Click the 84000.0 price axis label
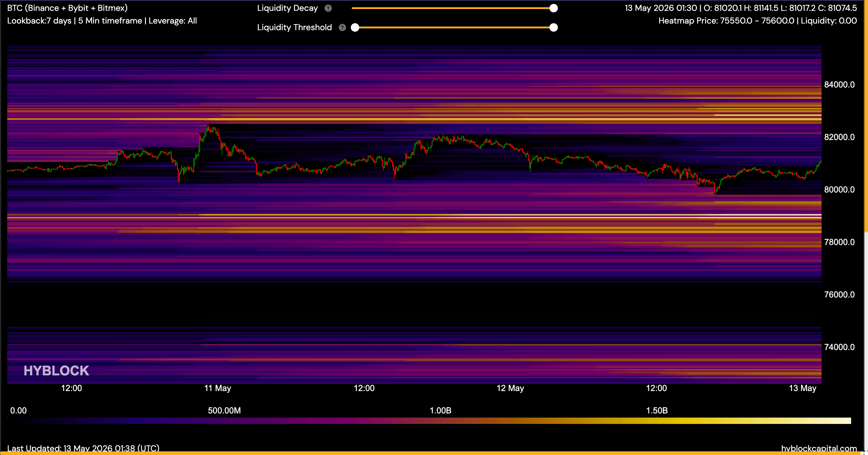868x455 pixels. (839, 85)
